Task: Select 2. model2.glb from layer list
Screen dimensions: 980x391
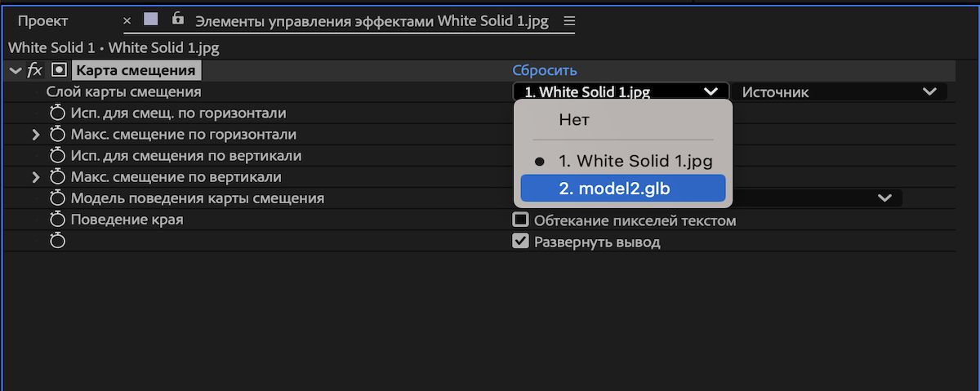Action: (622, 189)
